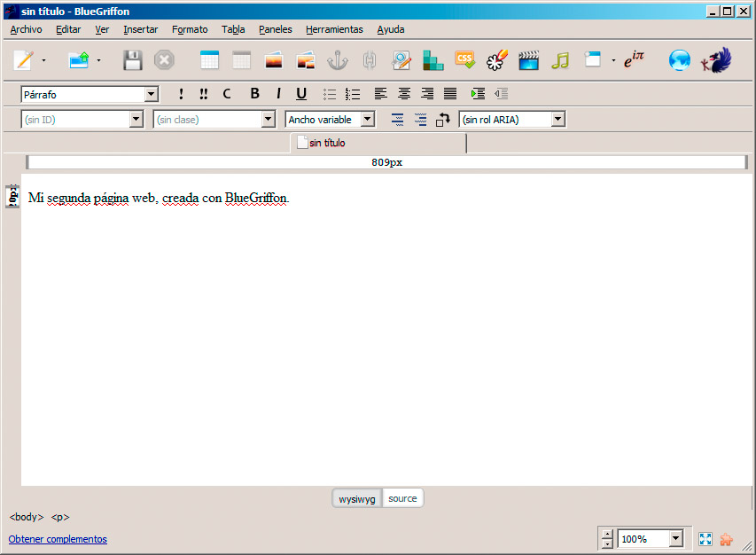Open the 100% zoom dropdown
Image resolution: width=756 pixels, height=555 pixels.
pos(651,539)
